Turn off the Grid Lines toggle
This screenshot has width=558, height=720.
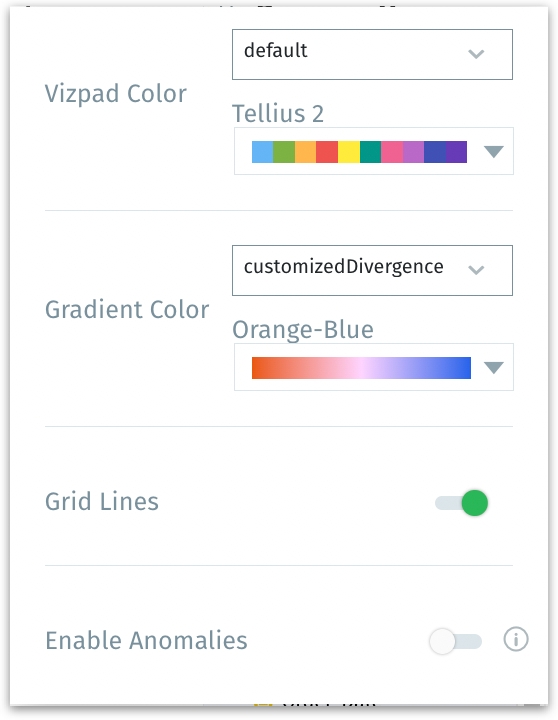[x=462, y=503]
